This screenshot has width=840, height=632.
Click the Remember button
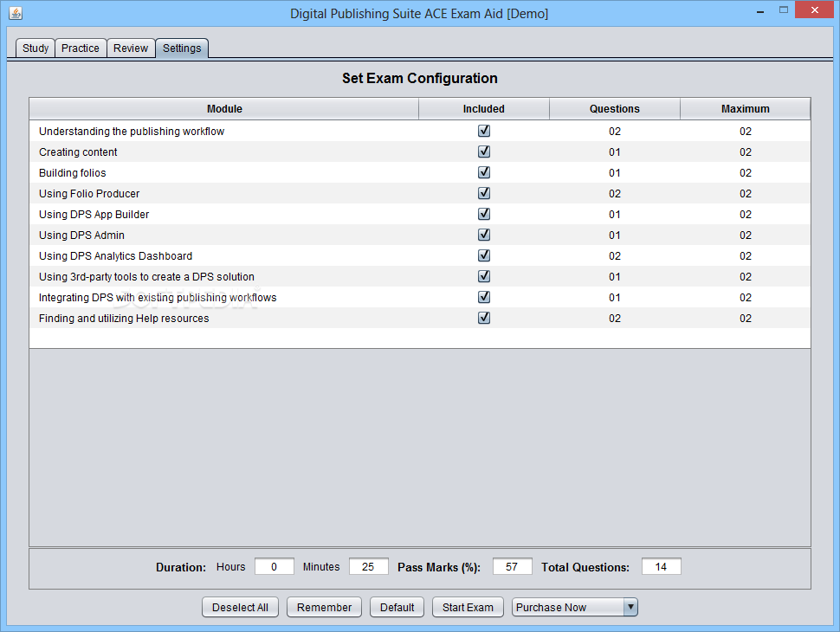(324, 608)
